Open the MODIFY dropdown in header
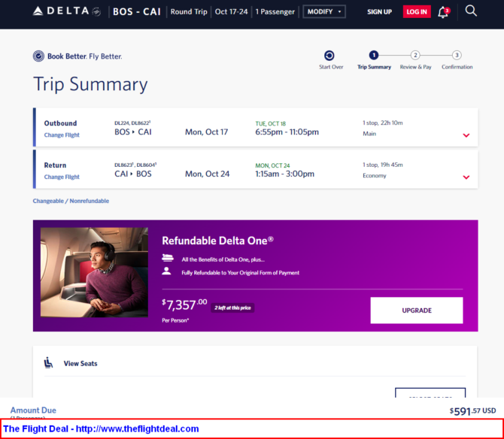Viewport: 504px width, 439px height. click(324, 11)
